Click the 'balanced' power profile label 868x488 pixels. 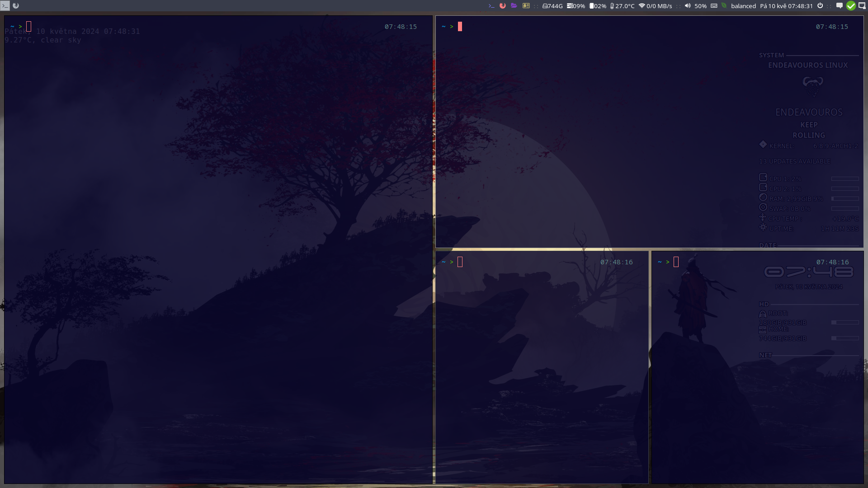coord(743,6)
